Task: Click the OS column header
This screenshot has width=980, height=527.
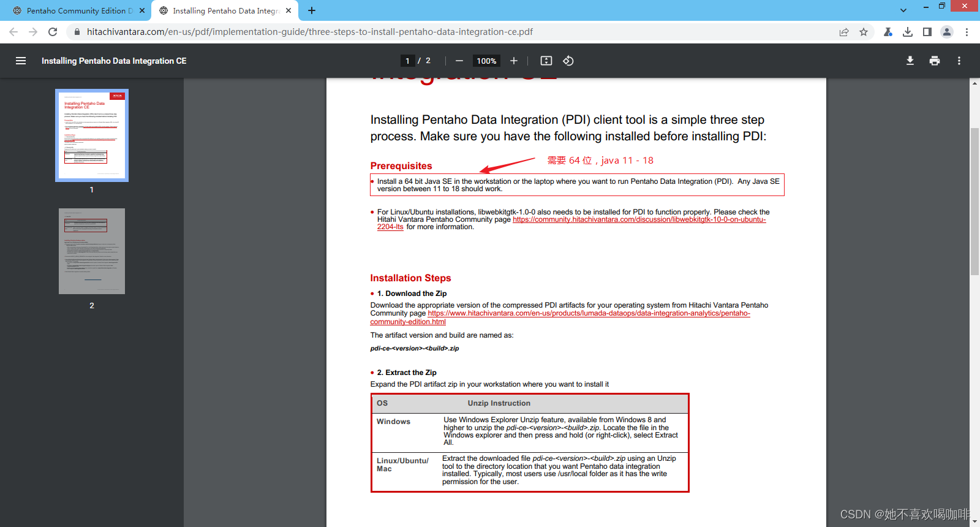Action: (x=382, y=403)
